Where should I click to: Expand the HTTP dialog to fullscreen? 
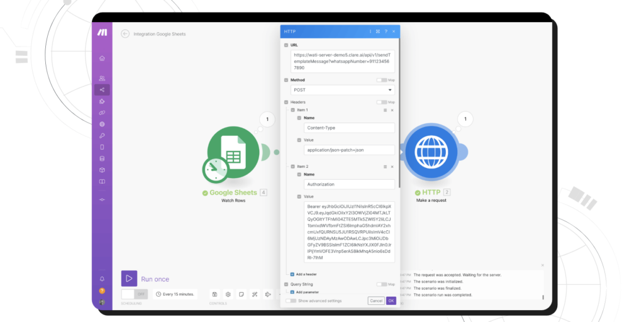pyautogui.click(x=378, y=31)
